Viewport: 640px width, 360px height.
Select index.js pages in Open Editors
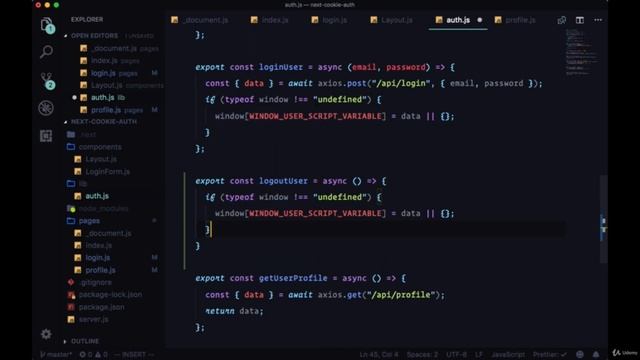tap(110, 60)
